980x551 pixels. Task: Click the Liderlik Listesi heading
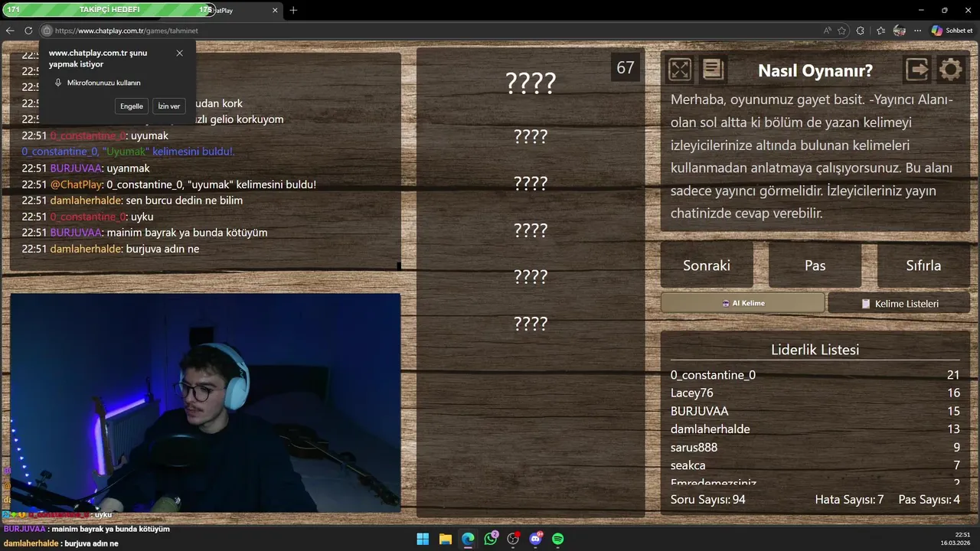click(x=815, y=350)
